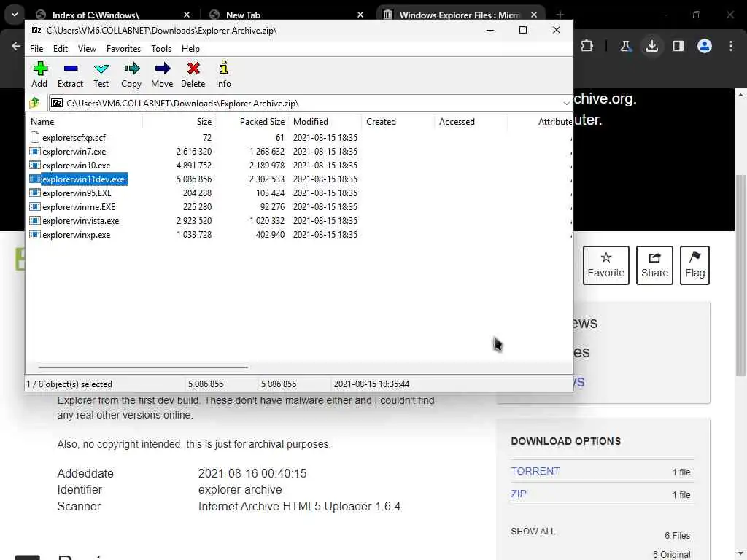Close the Windows Explorer Files tab
The height and width of the screenshot is (560, 747).
pyautogui.click(x=534, y=15)
